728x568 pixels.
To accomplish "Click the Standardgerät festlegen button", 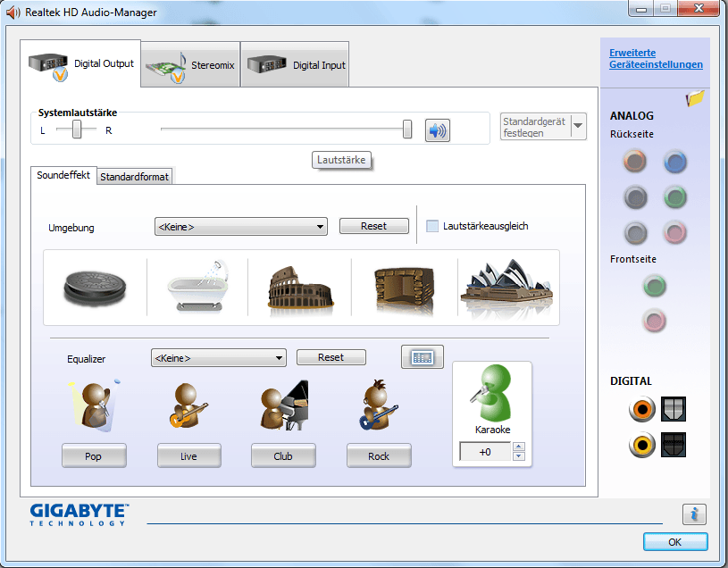I will tap(535, 126).
